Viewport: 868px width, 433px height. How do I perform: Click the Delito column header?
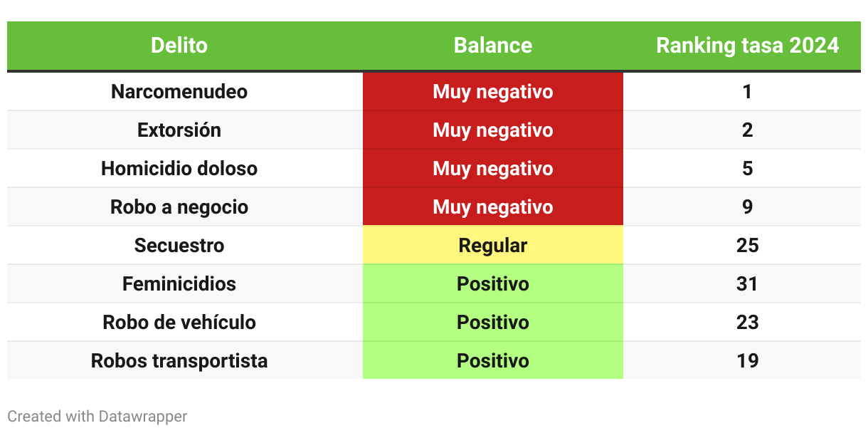coord(179,46)
